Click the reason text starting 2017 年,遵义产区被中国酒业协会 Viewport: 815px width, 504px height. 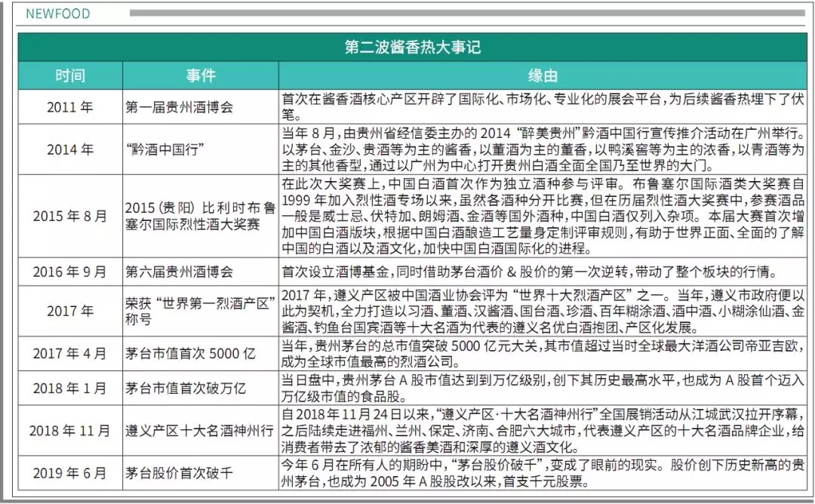click(543, 311)
